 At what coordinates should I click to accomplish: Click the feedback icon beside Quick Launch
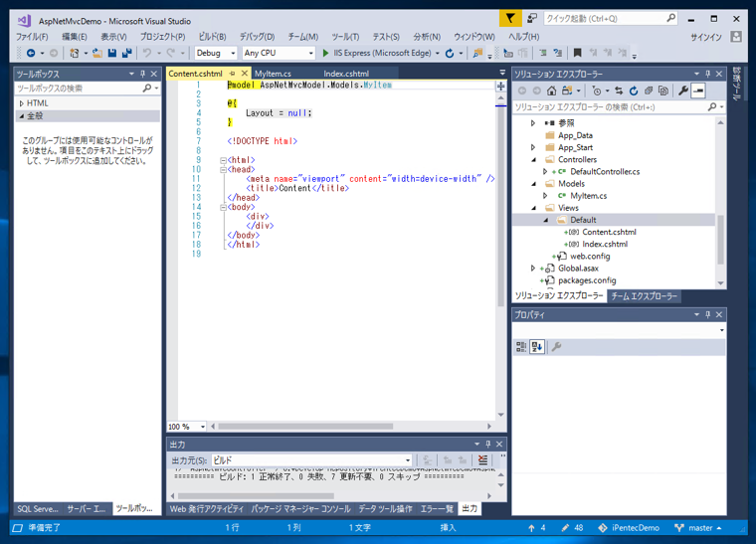[532, 19]
